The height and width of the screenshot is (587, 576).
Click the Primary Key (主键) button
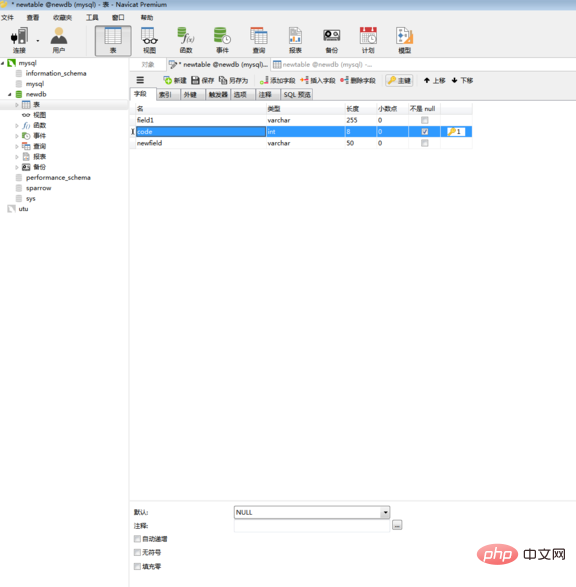[x=399, y=80]
